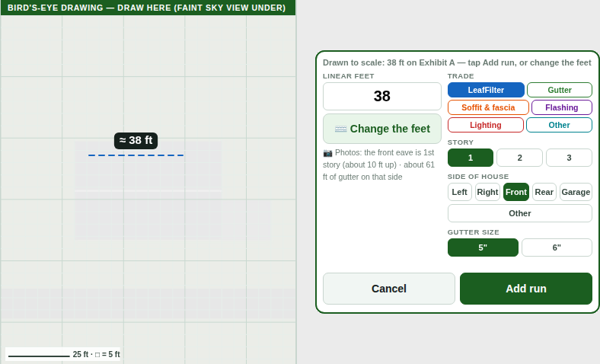Cancel the run dialog

[389, 289]
